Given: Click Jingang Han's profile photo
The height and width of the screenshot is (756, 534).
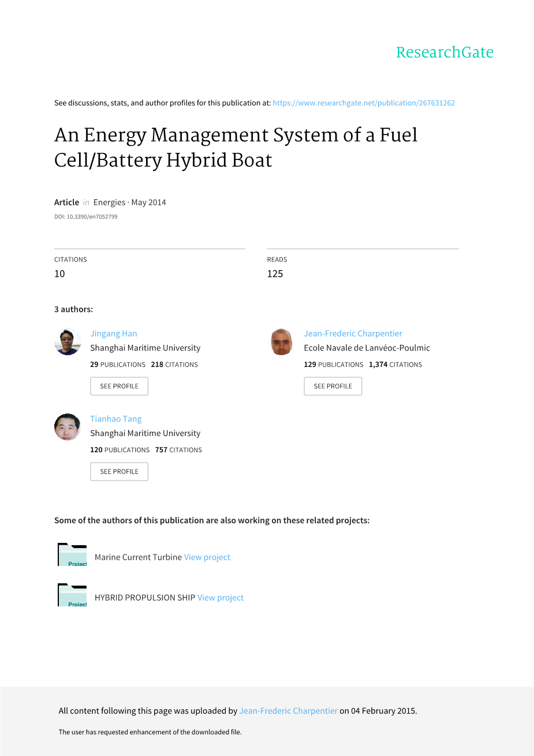Looking at the screenshot, I should point(68,342).
